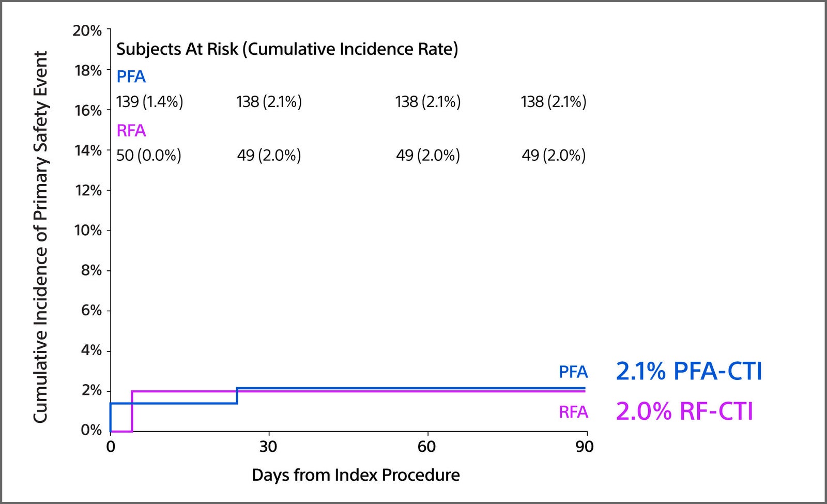Click the 10% y-axis tick label

point(88,231)
